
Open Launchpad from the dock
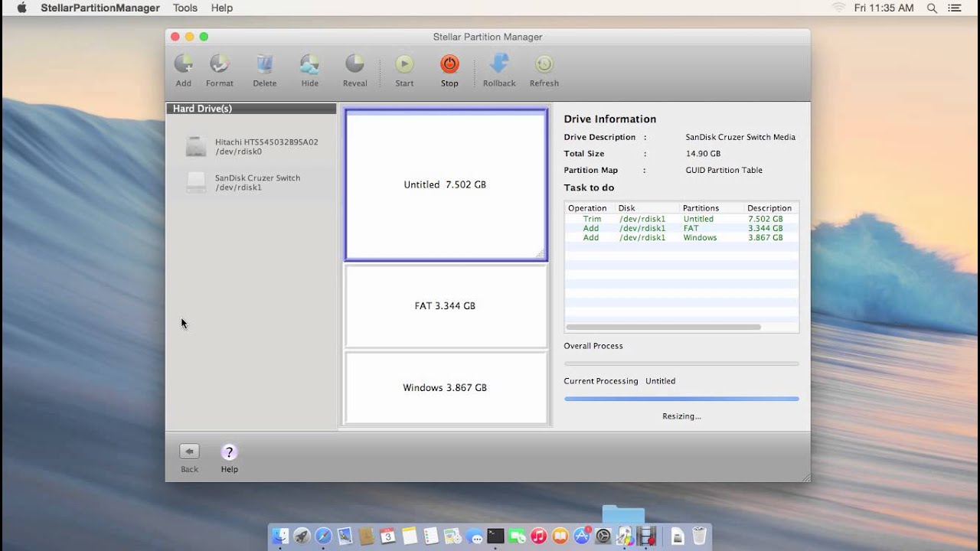(302, 536)
